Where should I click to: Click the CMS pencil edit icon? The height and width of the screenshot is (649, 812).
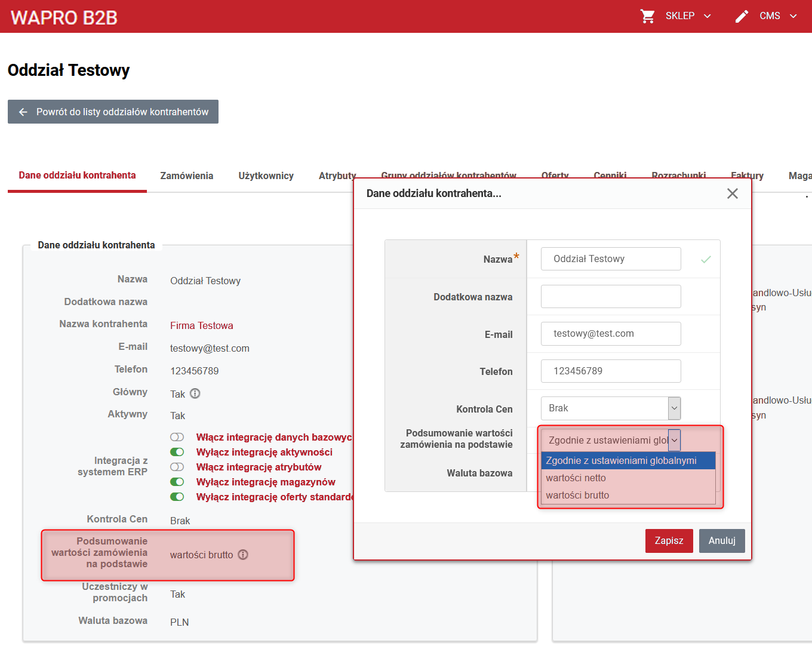[x=742, y=16]
